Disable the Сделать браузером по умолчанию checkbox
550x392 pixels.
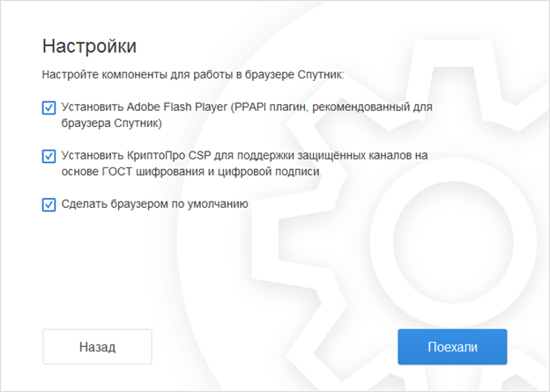point(48,204)
